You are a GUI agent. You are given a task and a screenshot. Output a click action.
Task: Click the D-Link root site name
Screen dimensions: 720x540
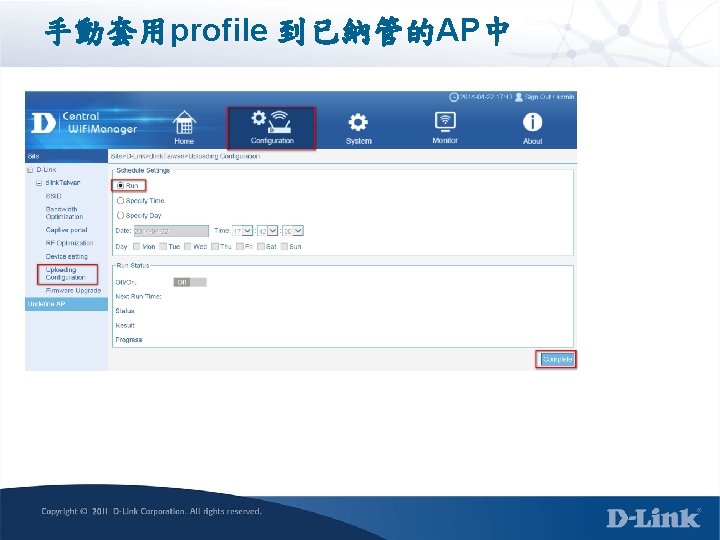pos(46,169)
